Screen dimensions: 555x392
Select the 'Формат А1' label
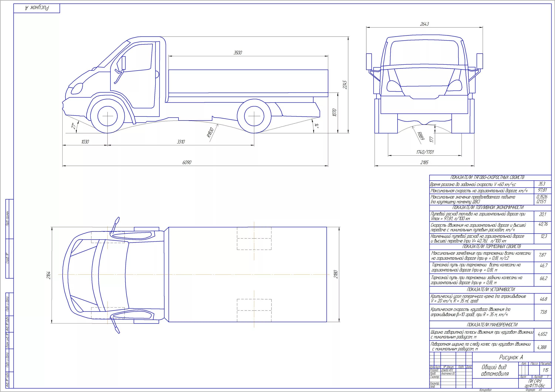click(x=534, y=390)
